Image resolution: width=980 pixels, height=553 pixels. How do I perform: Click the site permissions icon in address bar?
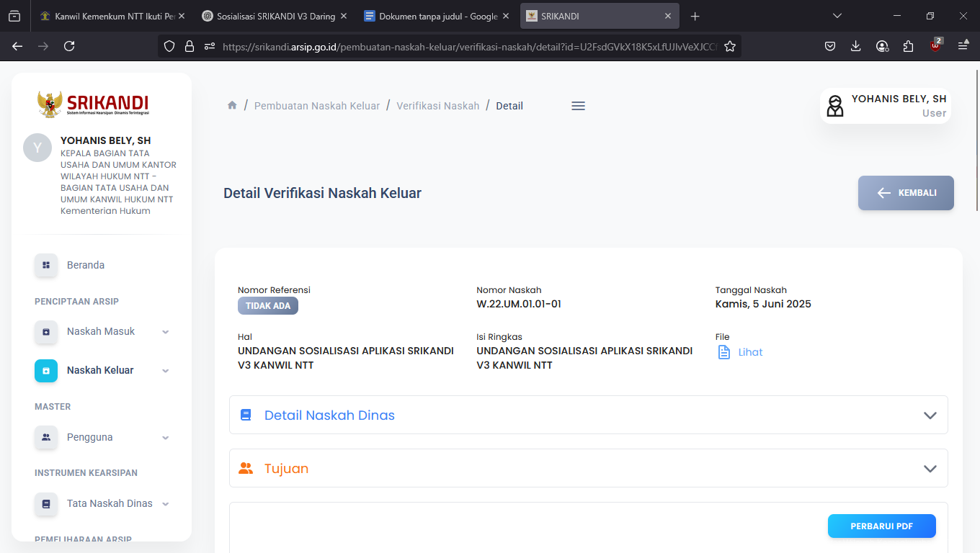(x=210, y=46)
